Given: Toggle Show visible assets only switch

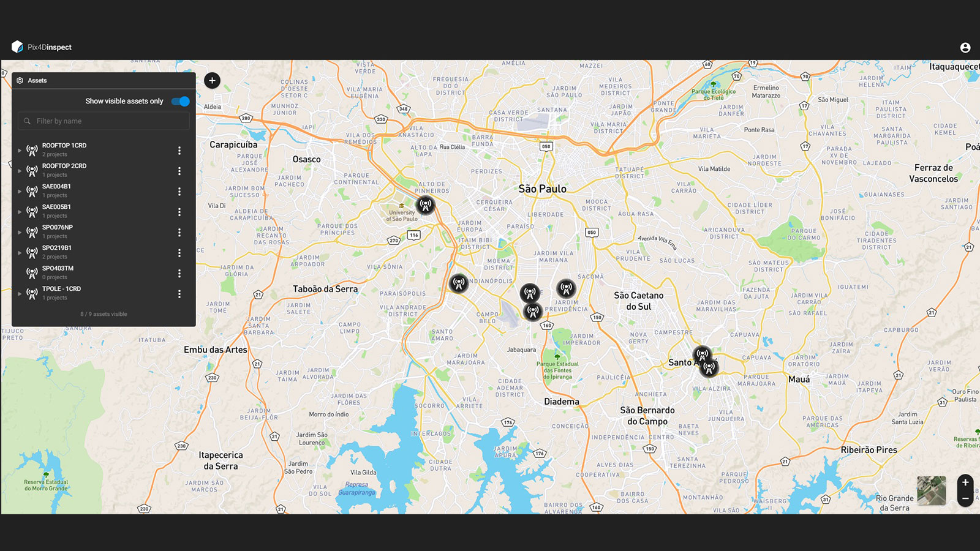Looking at the screenshot, I should 181,101.
